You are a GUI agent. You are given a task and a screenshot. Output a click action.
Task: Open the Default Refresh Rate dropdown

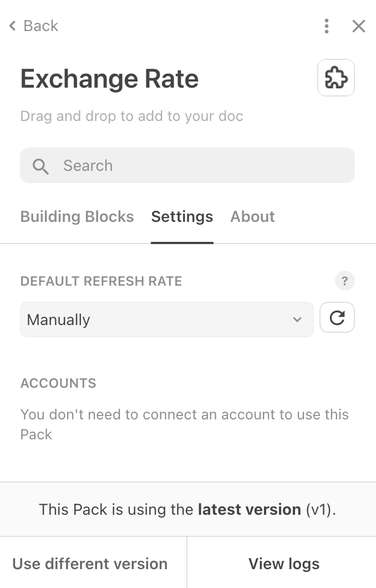pos(166,320)
